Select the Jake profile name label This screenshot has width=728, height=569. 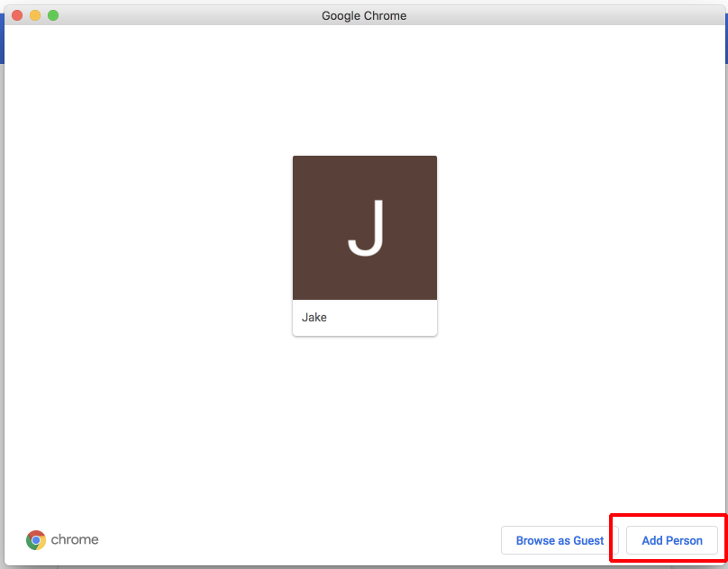(x=314, y=318)
